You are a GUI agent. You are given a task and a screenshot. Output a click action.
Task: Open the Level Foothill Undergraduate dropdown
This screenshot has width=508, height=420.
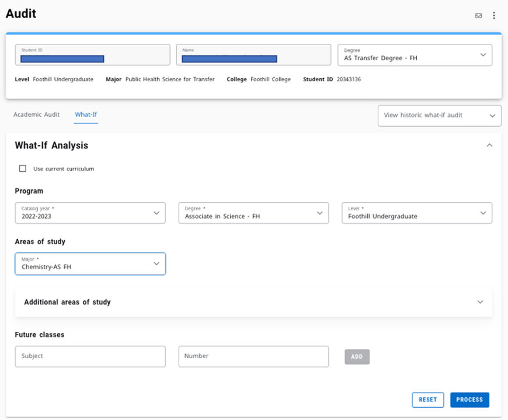[416, 213]
